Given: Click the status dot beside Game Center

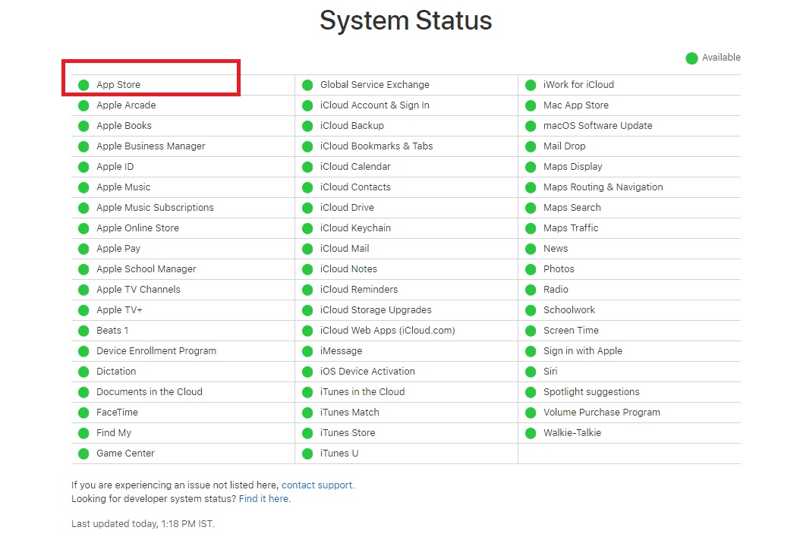Looking at the screenshot, I should click(84, 454).
